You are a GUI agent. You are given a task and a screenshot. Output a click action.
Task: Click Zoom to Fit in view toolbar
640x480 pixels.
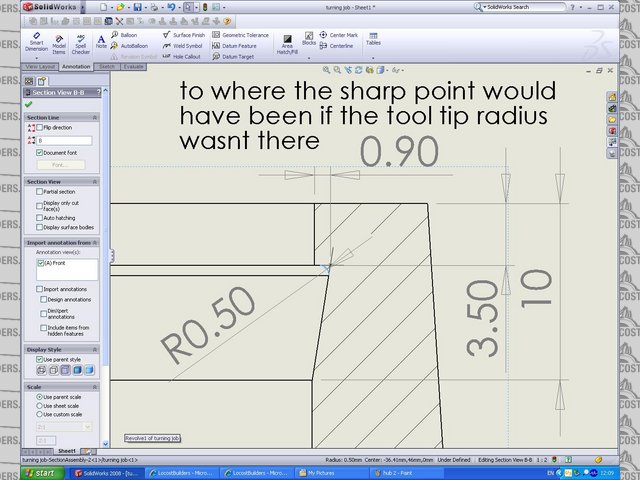326,70
